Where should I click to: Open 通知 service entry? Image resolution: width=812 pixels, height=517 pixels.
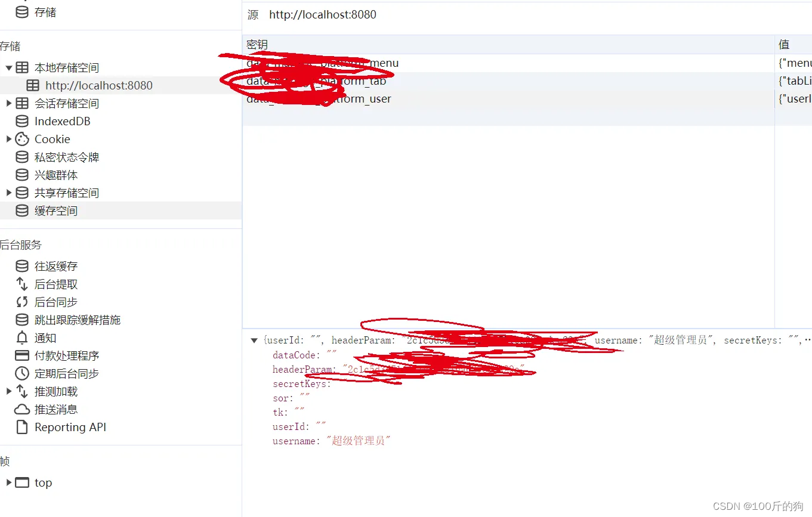pyautogui.click(x=45, y=338)
